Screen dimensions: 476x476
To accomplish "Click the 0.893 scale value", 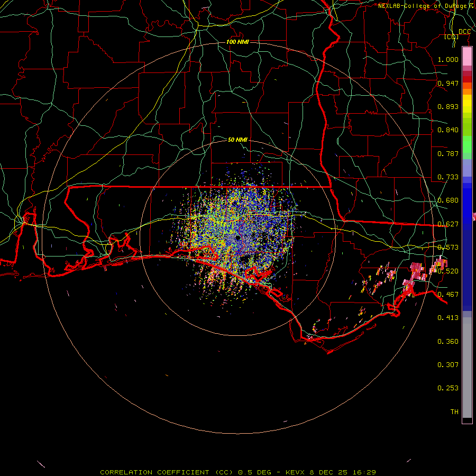I will pos(448,106).
